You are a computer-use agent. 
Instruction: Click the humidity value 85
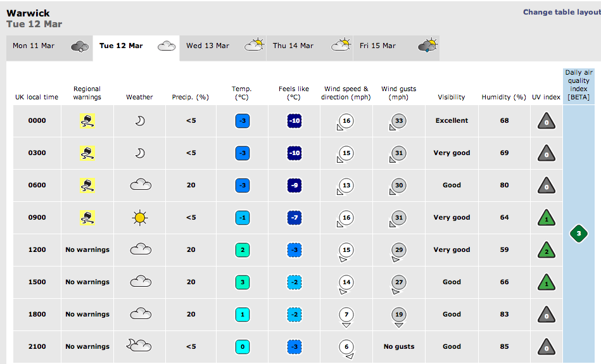pos(504,346)
